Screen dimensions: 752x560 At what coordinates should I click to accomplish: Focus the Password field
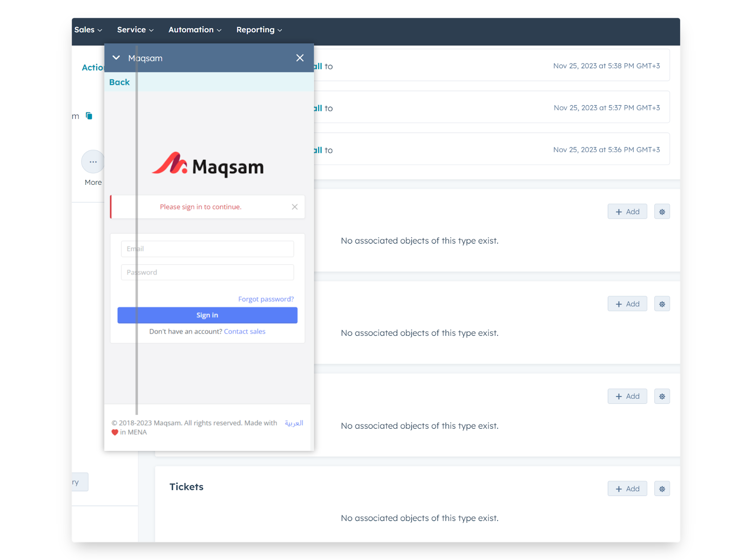click(207, 272)
